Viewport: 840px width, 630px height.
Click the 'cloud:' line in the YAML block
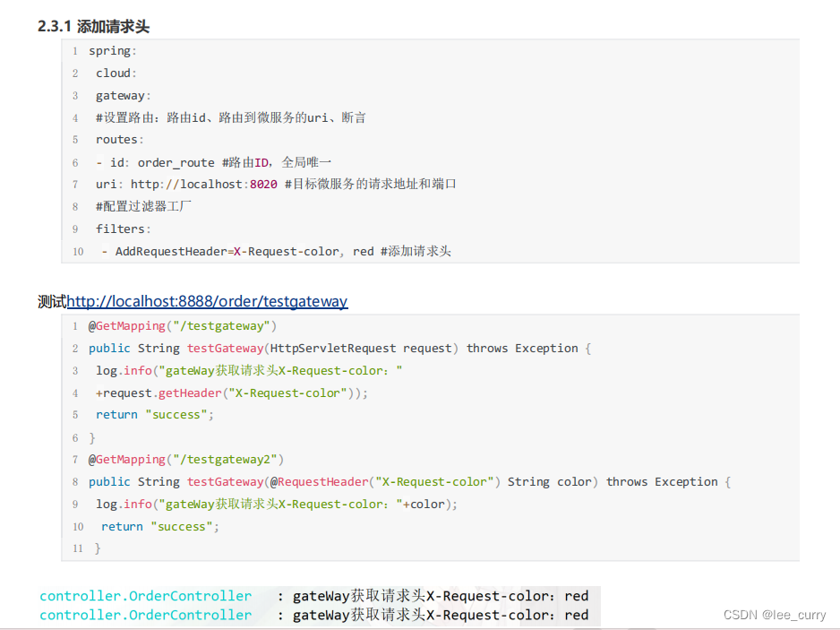(x=116, y=73)
